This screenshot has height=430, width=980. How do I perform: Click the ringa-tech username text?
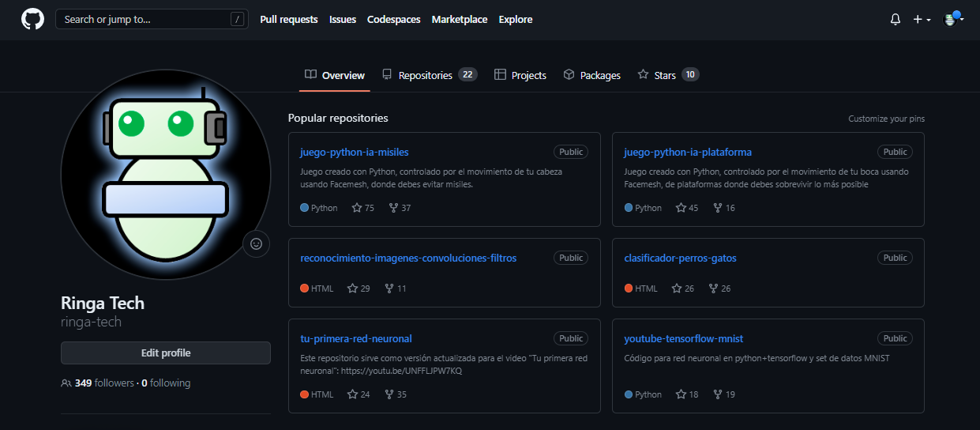[x=91, y=322]
